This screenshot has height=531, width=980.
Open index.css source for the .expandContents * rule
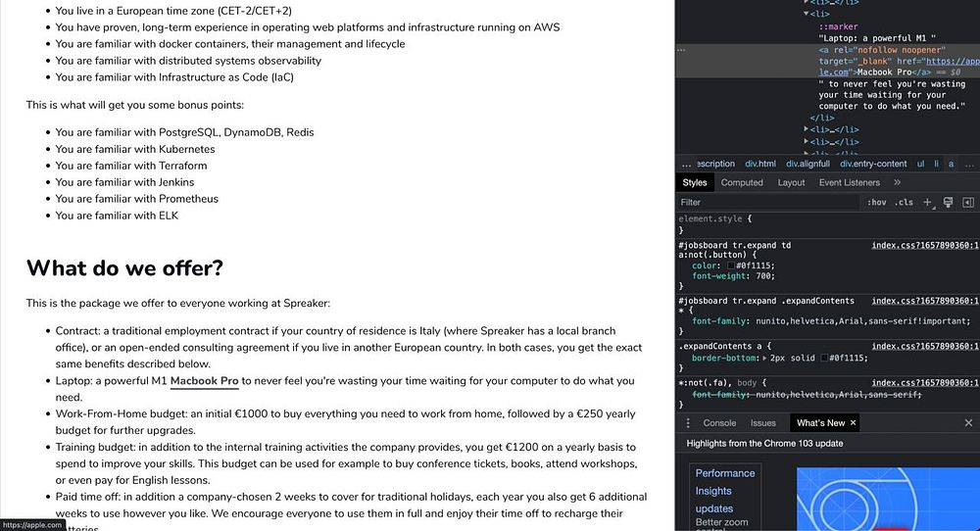pos(926,301)
